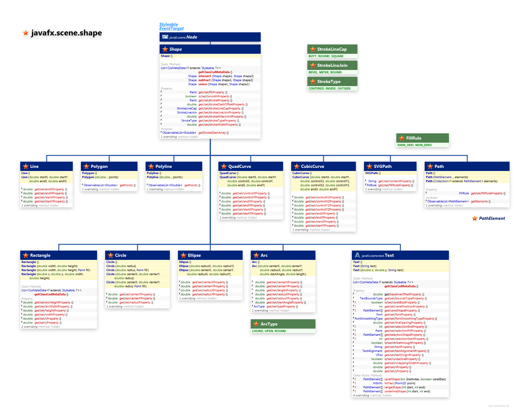Click the star icon beside QuadCurve
The height and width of the screenshot is (420, 527).
[x=224, y=166]
